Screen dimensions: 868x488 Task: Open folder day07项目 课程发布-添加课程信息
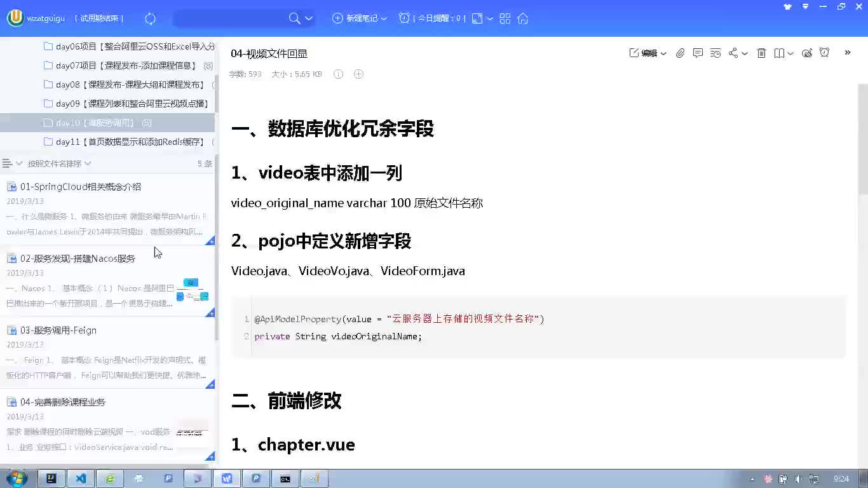(x=128, y=65)
